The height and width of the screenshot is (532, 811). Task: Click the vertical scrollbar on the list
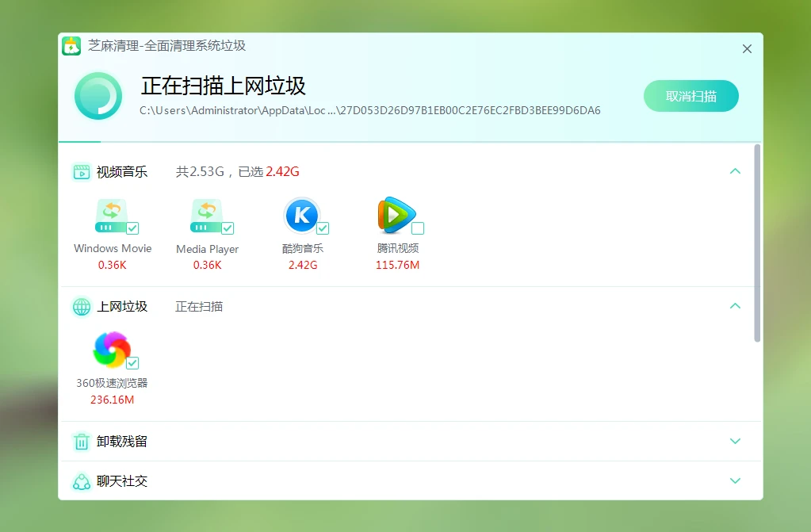pos(757,243)
